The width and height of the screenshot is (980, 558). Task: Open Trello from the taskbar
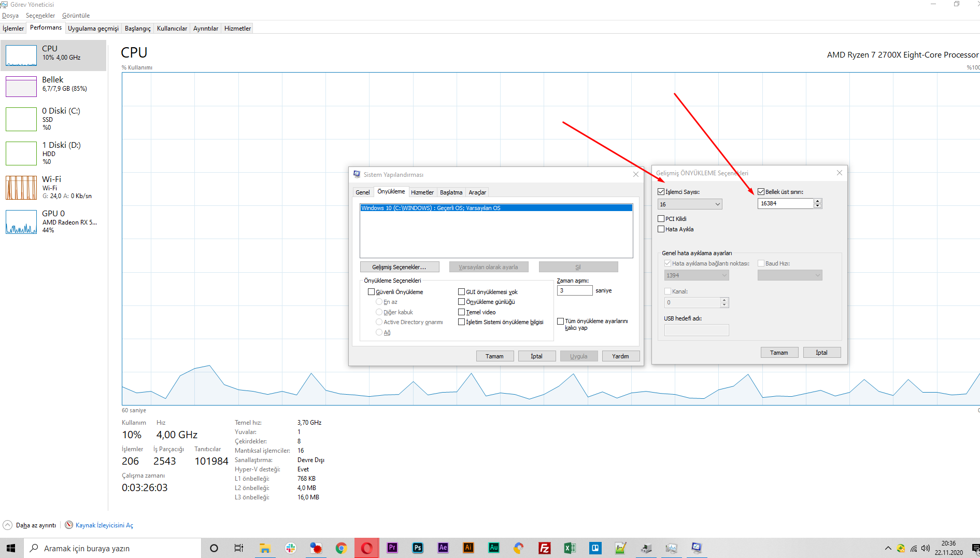595,548
